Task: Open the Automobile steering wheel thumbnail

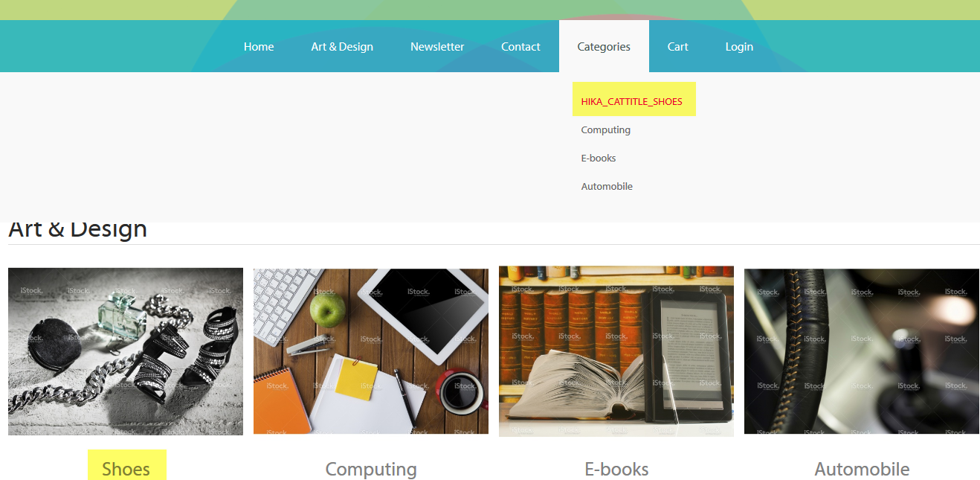Action: pyautogui.click(x=862, y=351)
